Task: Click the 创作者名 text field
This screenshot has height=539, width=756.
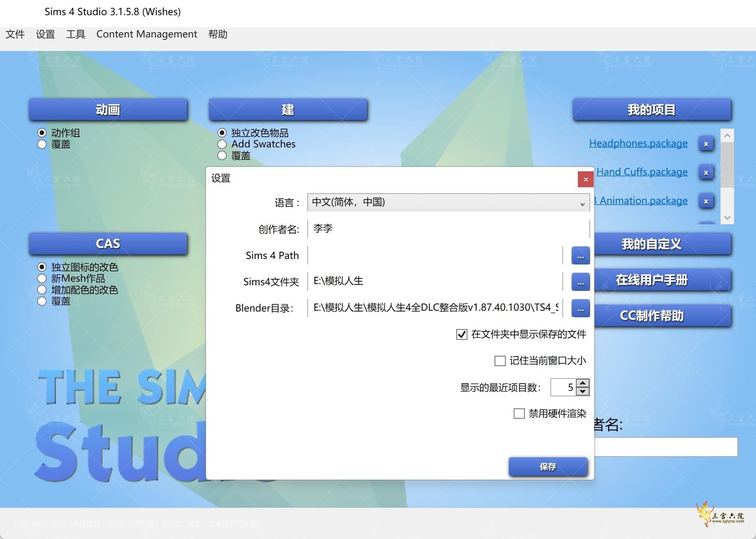Action: tap(448, 229)
